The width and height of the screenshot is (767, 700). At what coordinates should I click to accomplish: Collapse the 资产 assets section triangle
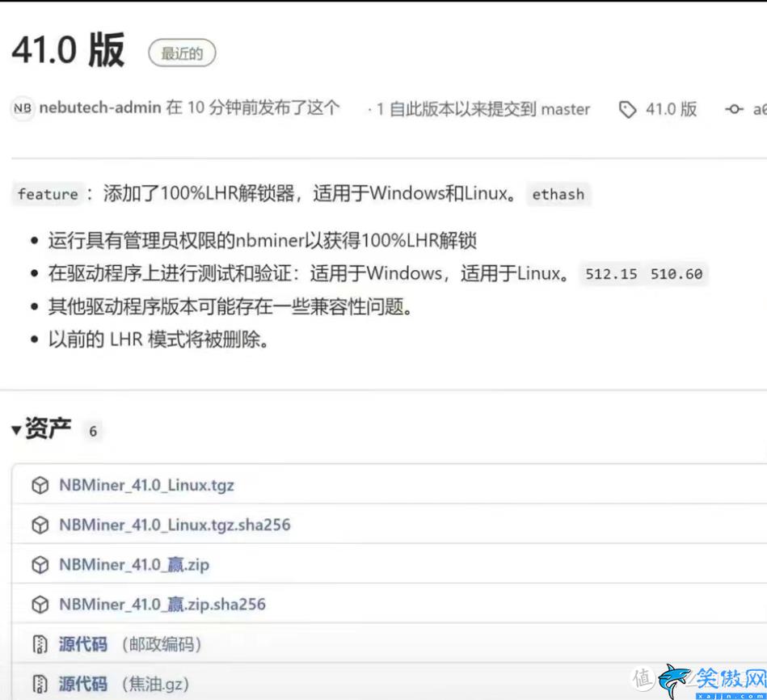[x=16, y=431]
